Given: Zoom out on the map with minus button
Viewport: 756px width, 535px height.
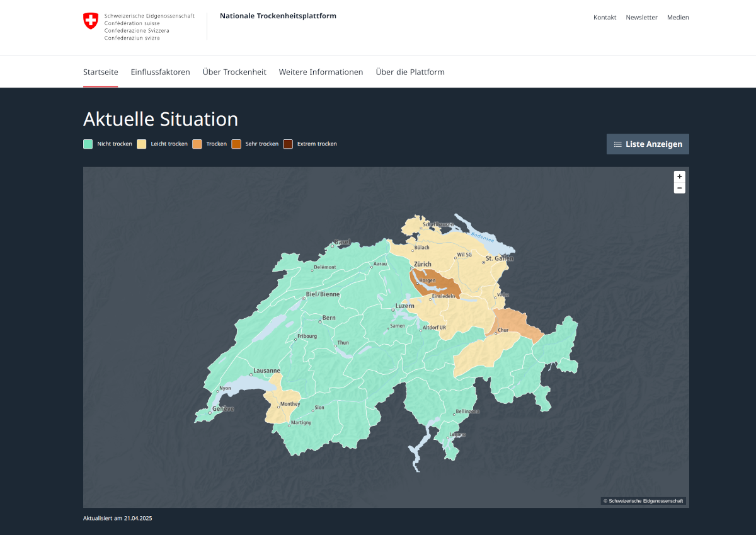Looking at the screenshot, I should tap(679, 188).
